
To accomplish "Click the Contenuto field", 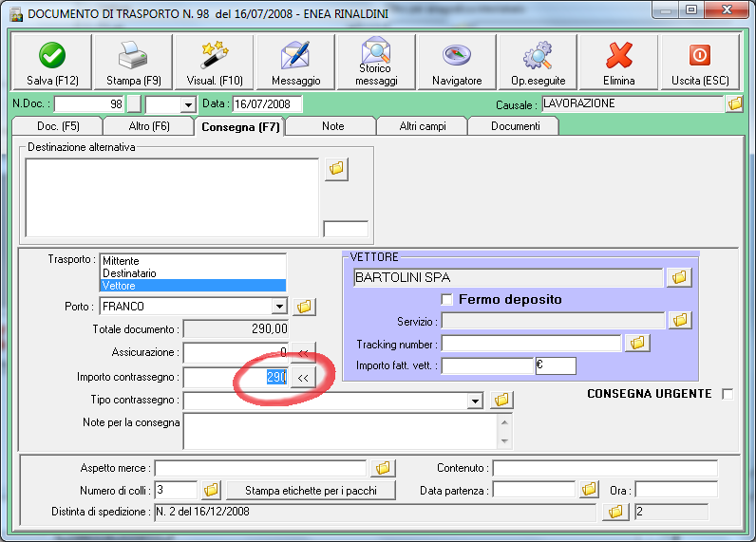I will point(605,468).
